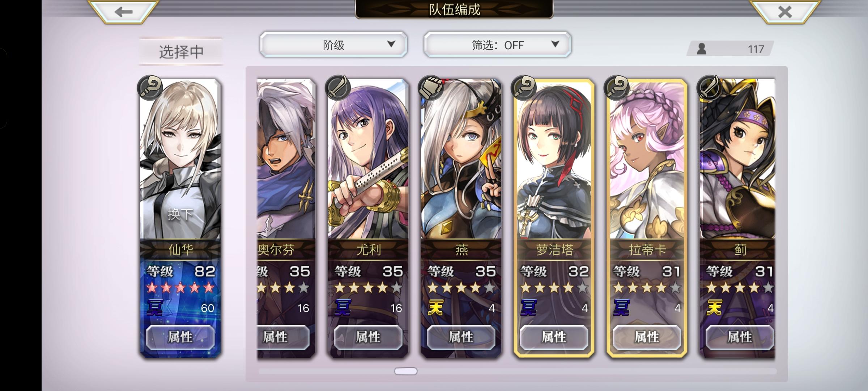The width and height of the screenshot is (868, 391).
Task: Close the team formation screen
Action: tap(784, 12)
